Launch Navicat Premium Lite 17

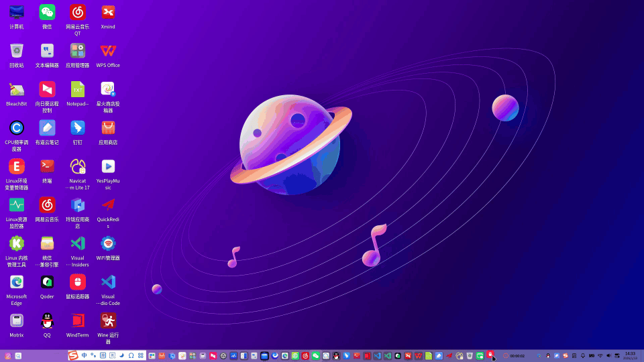78,166
